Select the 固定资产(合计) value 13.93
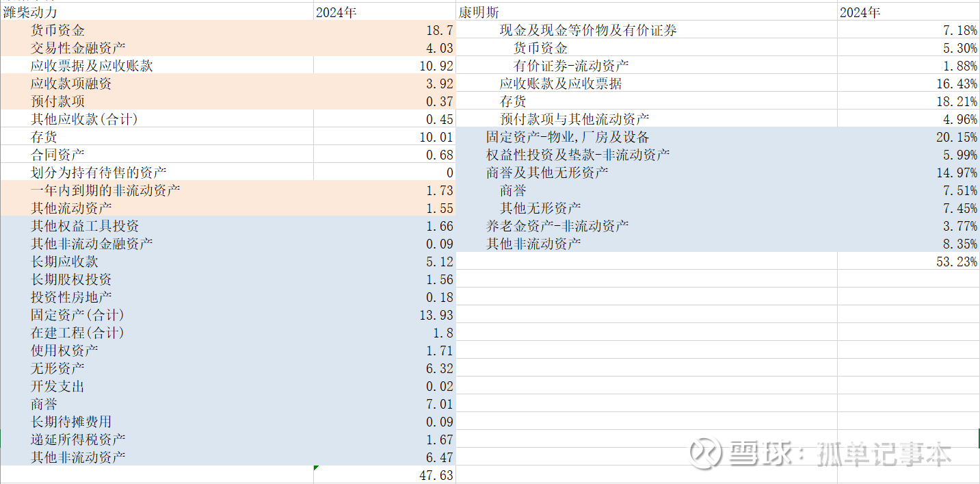Viewport: 980px width, 484px height. coord(384,315)
